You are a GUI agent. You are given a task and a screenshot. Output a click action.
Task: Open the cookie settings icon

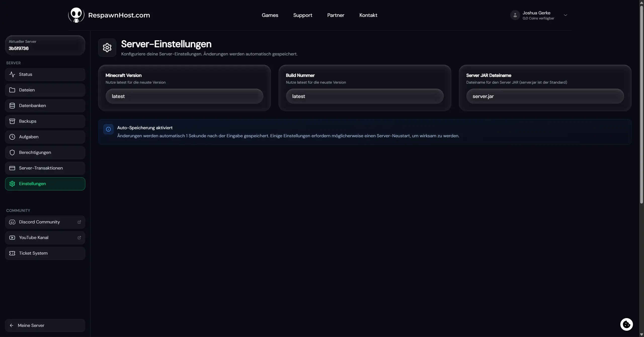click(626, 324)
